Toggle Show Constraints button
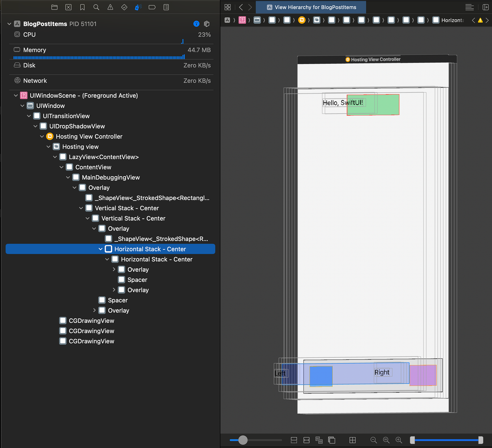 [x=307, y=440]
